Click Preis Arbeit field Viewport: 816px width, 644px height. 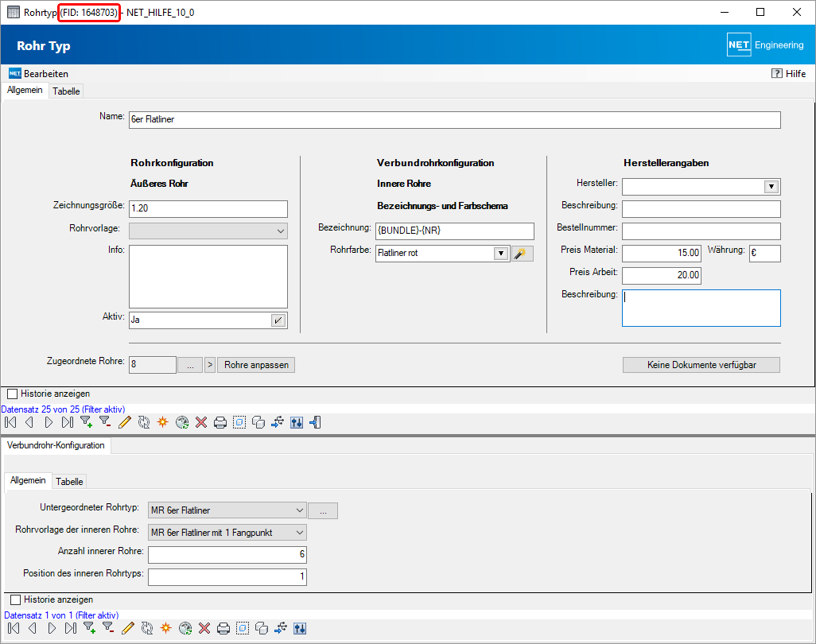662,276
